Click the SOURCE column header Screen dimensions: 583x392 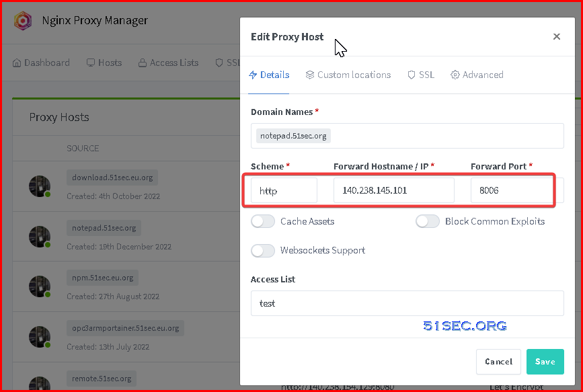83,149
